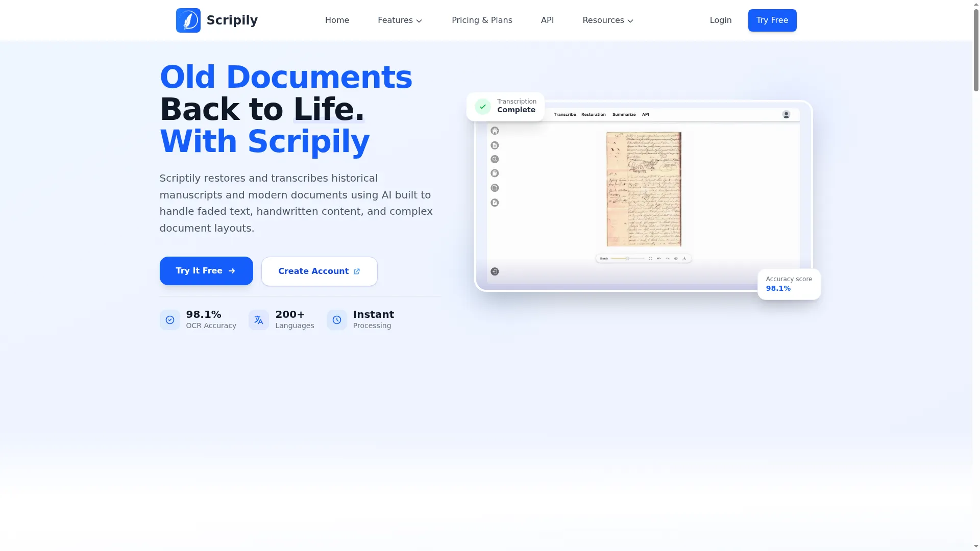980x551 pixels.
Task: Select Summarize tab in the app mockup
Action: pyautogui.click(x=624, y=115)
